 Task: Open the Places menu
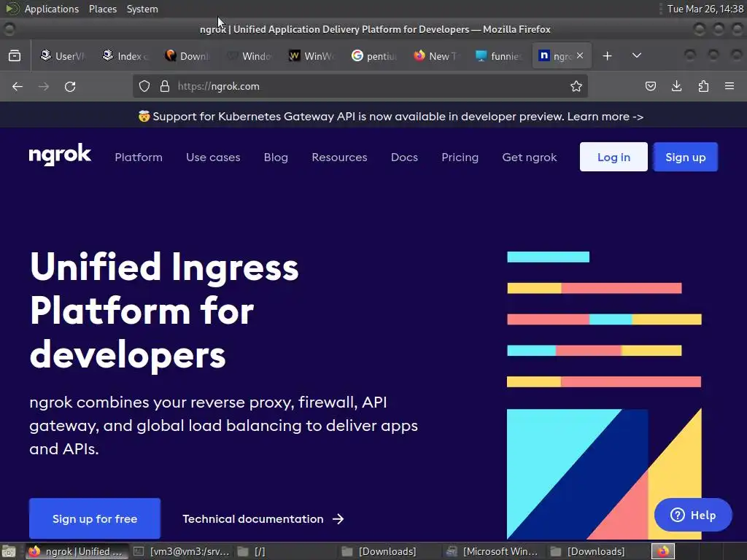click(102, 9)
